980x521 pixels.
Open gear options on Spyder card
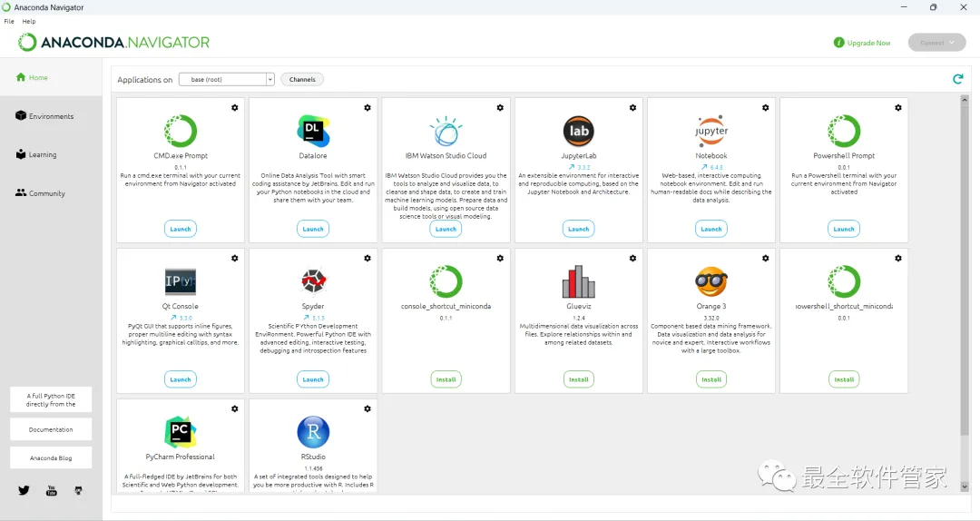pyautogui.click(x=367, y=259)
